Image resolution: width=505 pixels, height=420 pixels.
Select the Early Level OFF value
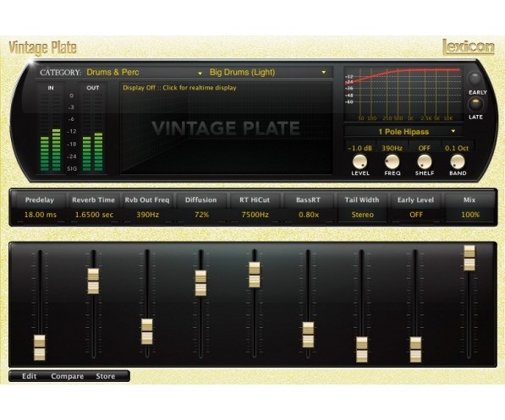click(416, 215)
